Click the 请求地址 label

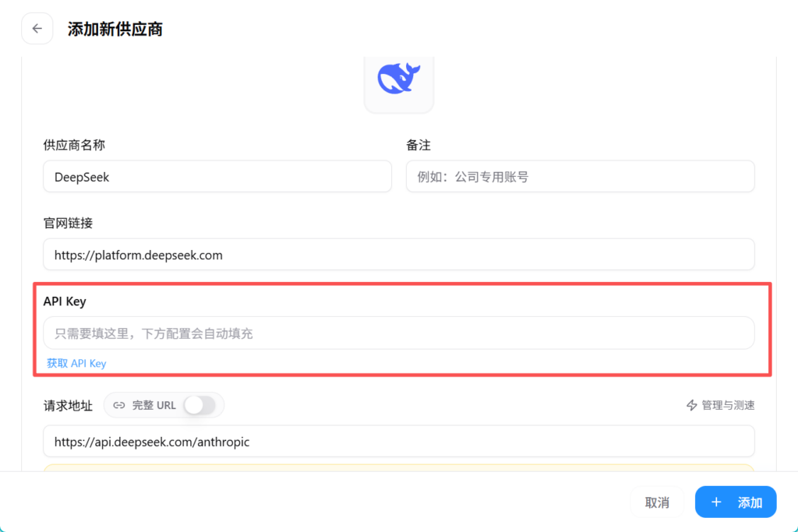click(69, 405)
